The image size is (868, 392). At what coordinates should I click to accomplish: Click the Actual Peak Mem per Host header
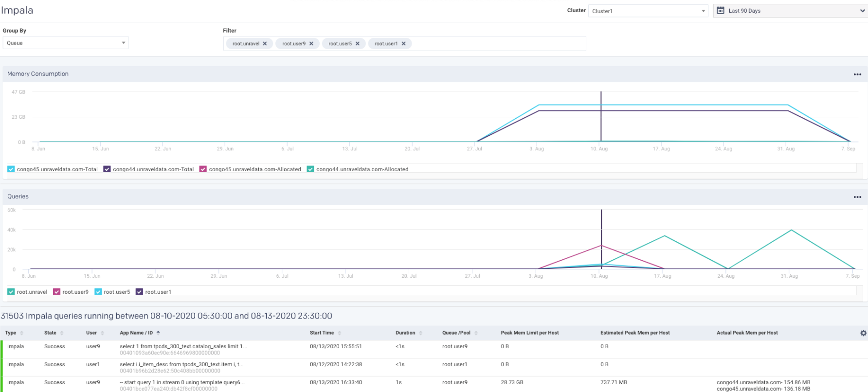tap(747, 333)
